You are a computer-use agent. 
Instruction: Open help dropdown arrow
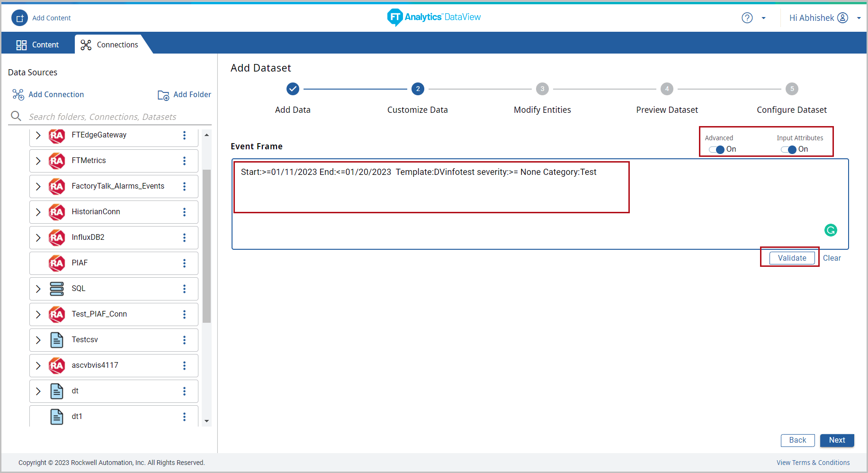(763, 18)
